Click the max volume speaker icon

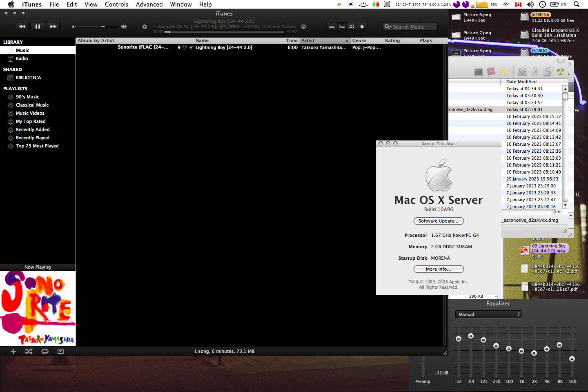[124, 27]
